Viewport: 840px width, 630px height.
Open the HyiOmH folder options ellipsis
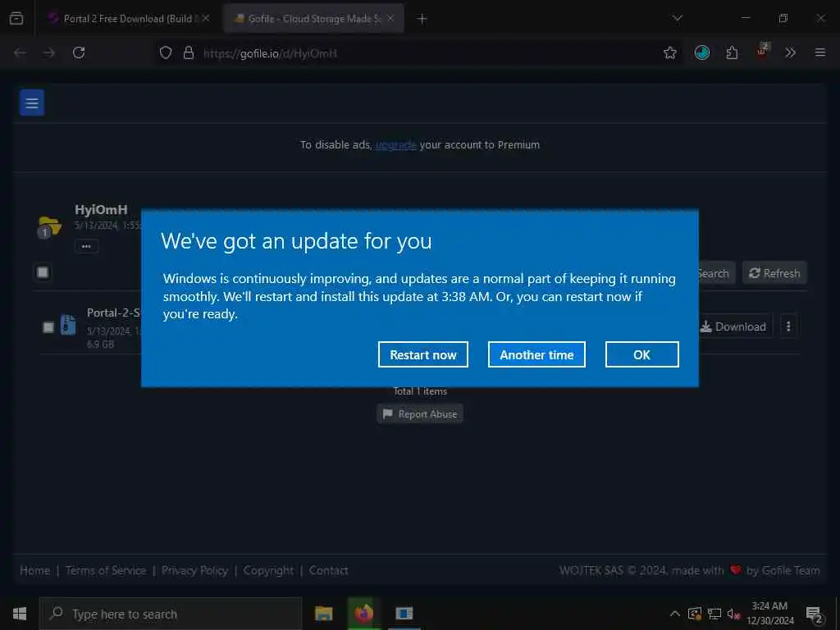[86, 246]
